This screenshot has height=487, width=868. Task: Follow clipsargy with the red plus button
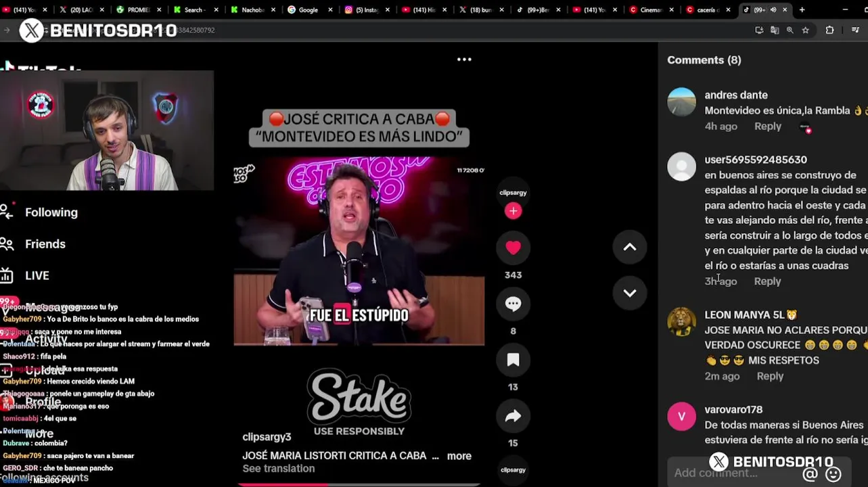point(513,211)
